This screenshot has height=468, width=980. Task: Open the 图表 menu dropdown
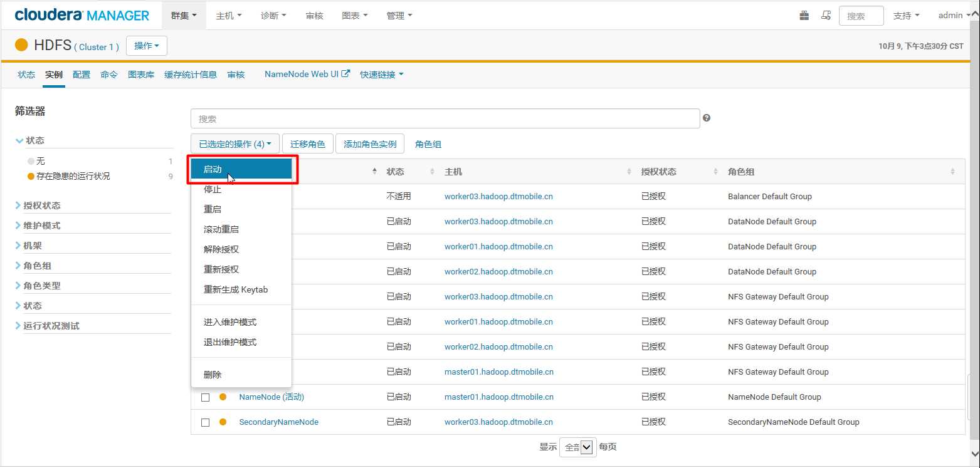click(x=354, y=16)
